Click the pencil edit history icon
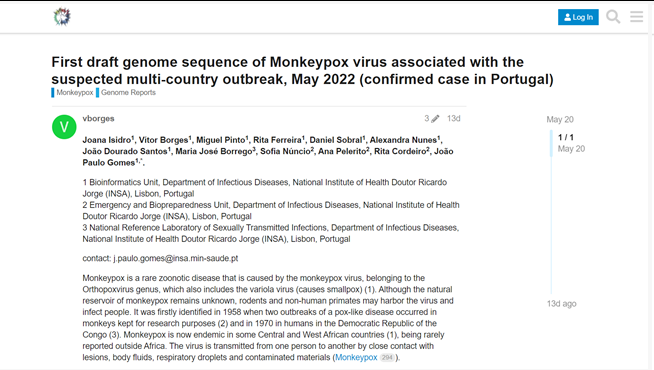 tap(435, 119)
